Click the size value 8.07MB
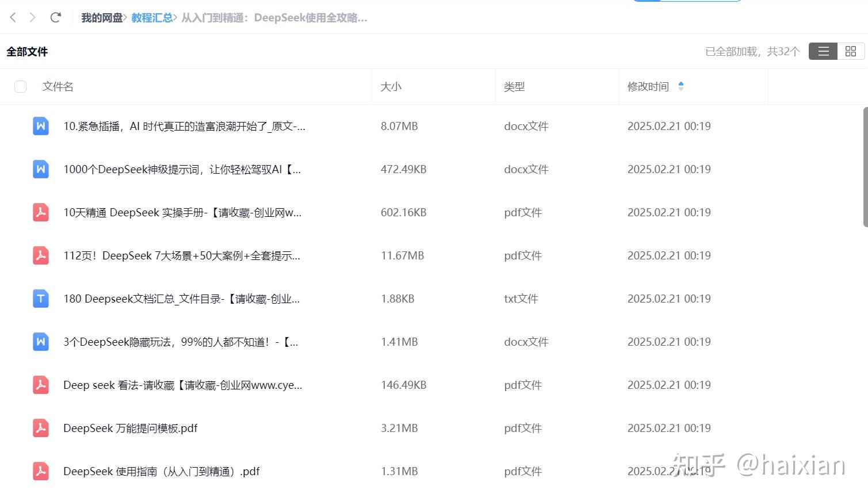868x501 pixels. click(399, 126)
